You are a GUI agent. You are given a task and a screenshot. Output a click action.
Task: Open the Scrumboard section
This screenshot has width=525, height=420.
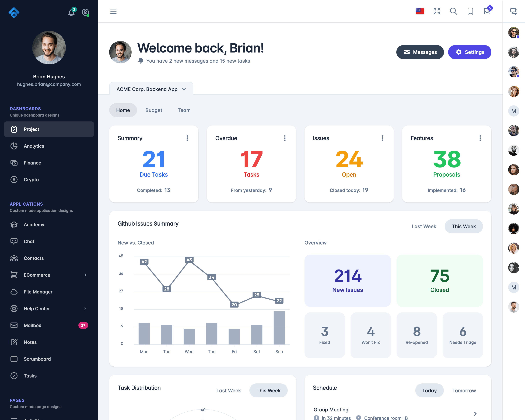point(37,359)
